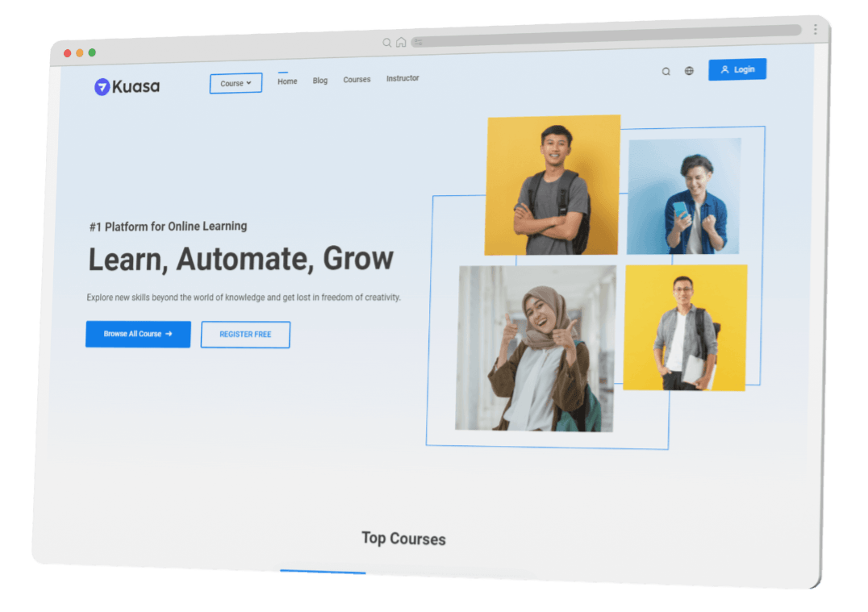Click the photo of man holding a phone
This screenshot has height=612, width=868.
pos(683,196)
